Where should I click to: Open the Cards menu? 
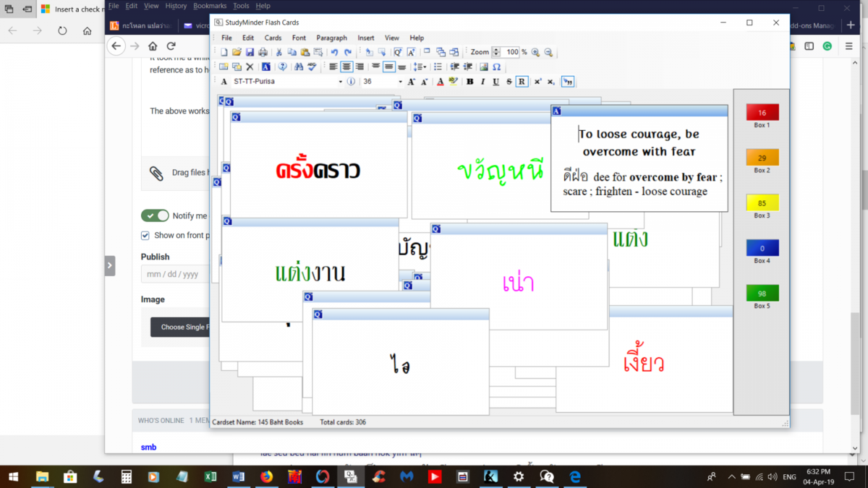[273, 38]
